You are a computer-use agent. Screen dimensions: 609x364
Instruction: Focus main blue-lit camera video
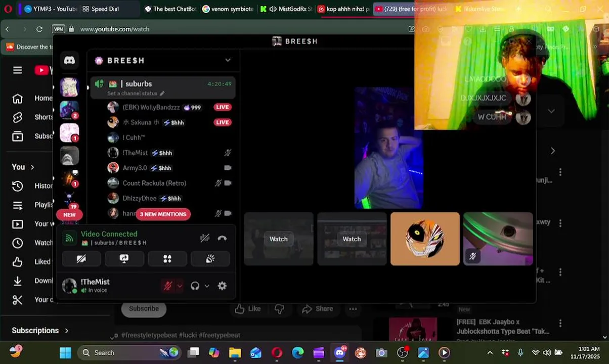(388, 148)
